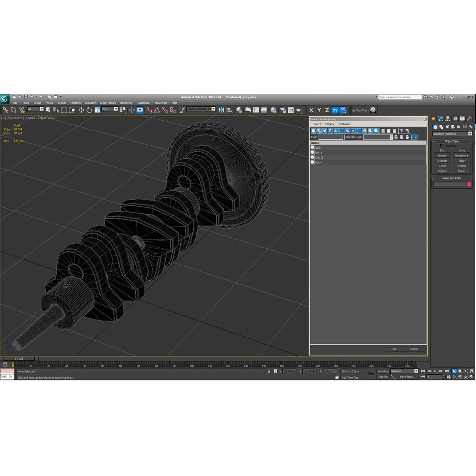Create a Teapot primitive
Viewport: 476px width, 476px height.
(x=442, y=171)
